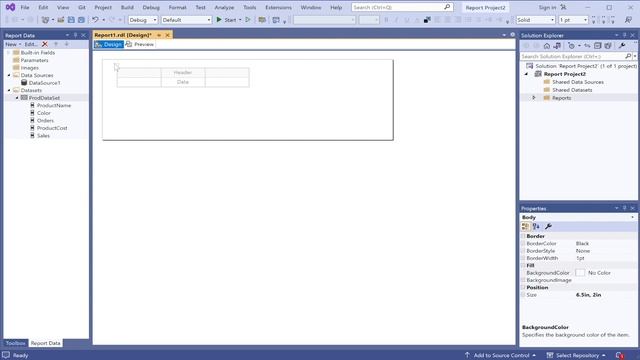
Task: Click Edit button in Report Data
Action: [x=30, y=44]
